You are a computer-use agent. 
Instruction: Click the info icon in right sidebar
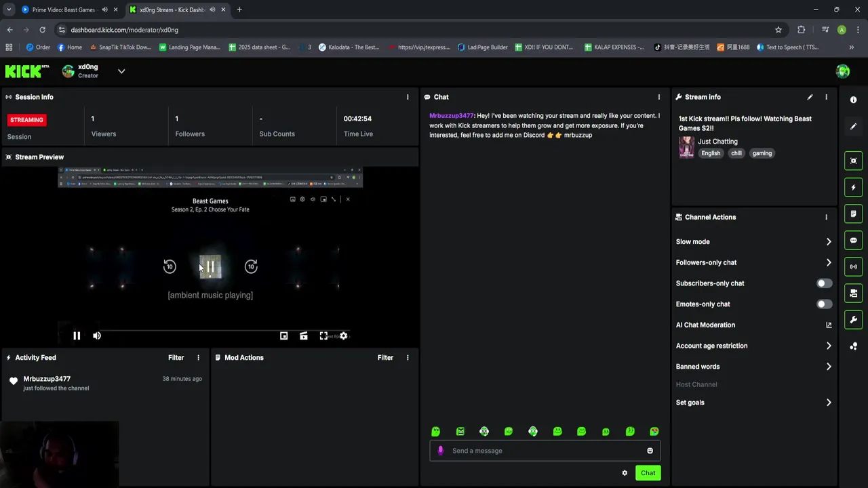pos(853,100)
